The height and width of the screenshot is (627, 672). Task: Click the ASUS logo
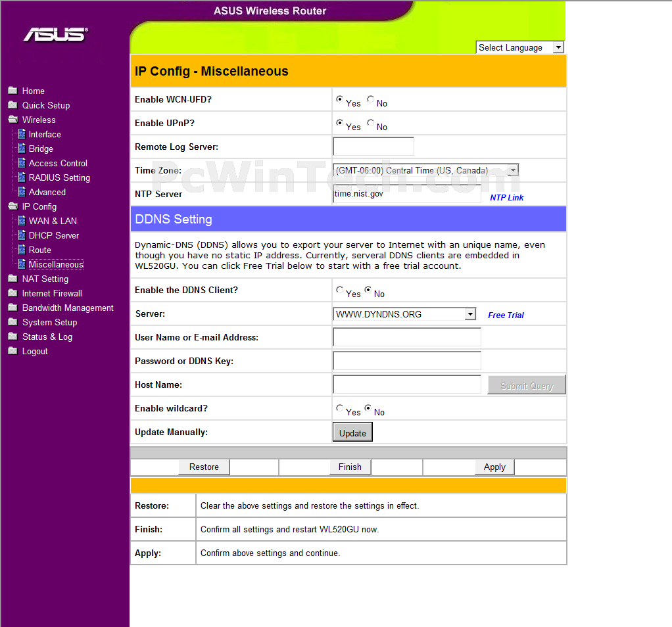pos(56,34)
